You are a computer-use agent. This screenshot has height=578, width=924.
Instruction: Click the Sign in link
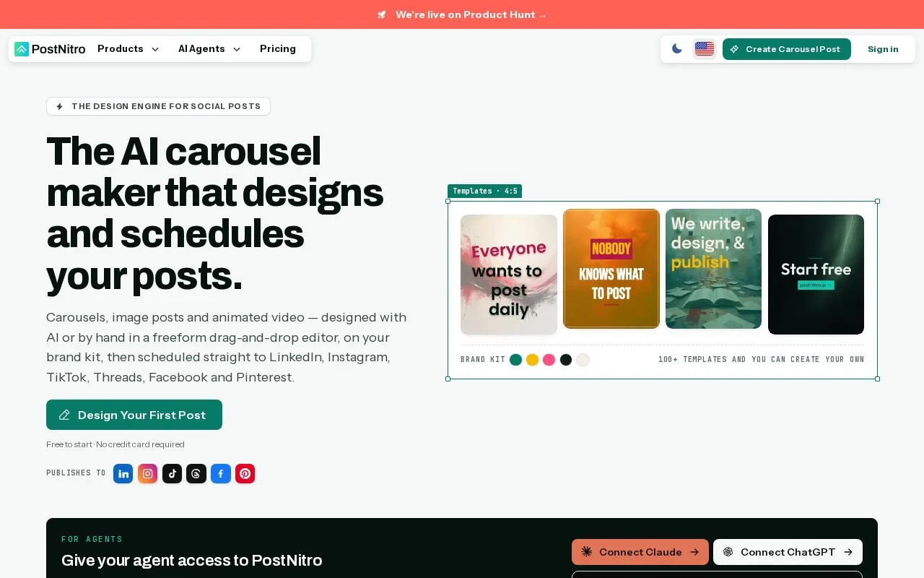click(x=883, y=49)
